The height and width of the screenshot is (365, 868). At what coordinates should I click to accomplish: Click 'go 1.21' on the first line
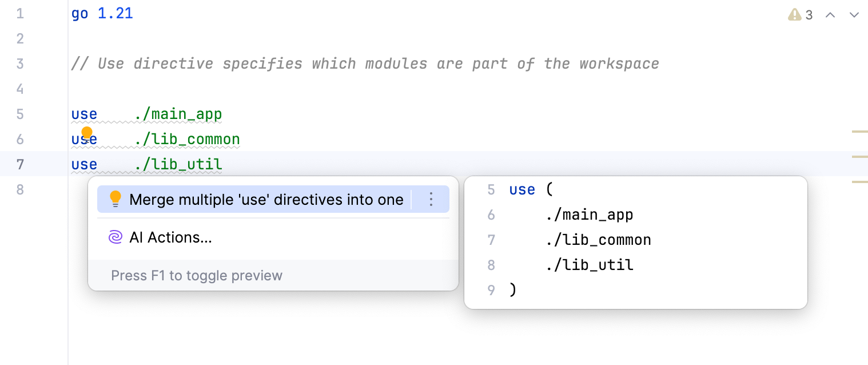click(101, 13)
